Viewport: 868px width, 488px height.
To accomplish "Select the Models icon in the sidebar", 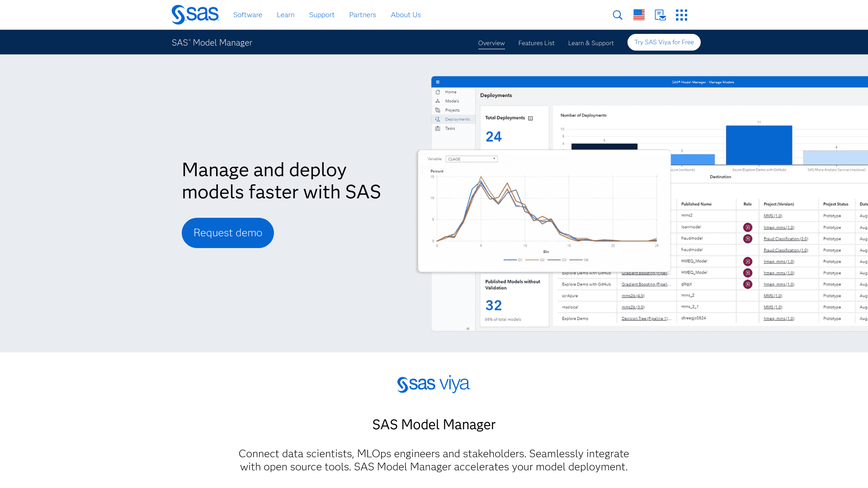I will tap(438, 101).
